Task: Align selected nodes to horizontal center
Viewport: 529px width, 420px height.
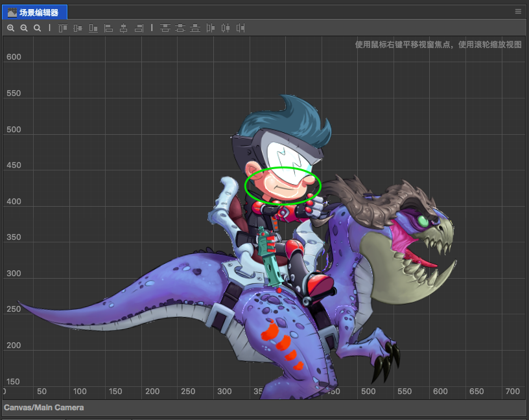Action: [x=123, y=28]
